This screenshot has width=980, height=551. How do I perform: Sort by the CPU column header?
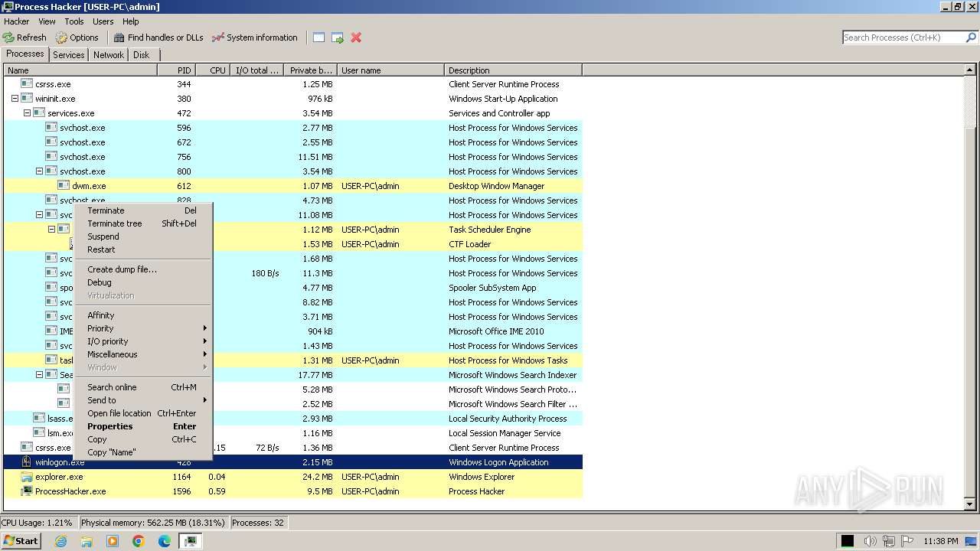[x=214, y=70]
